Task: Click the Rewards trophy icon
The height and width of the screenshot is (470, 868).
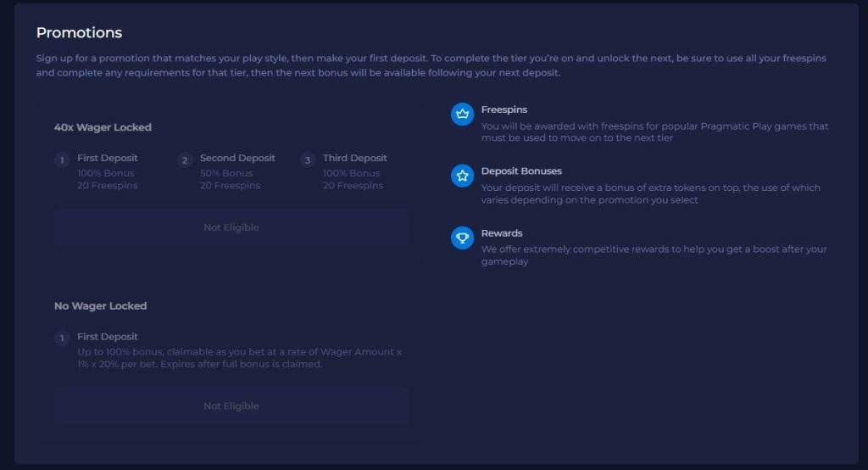Action: pyautogui.click(x=462, y=238)
